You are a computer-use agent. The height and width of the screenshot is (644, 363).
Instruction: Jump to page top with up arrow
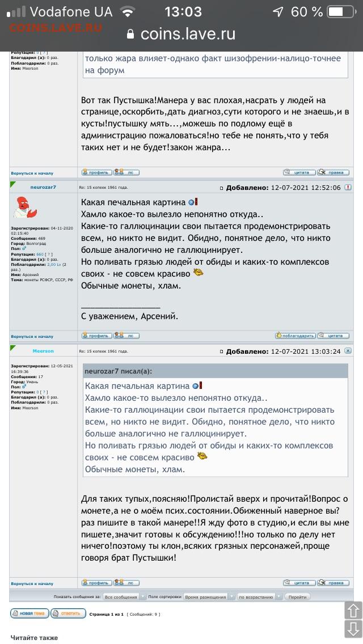click(x=353, y=611)
